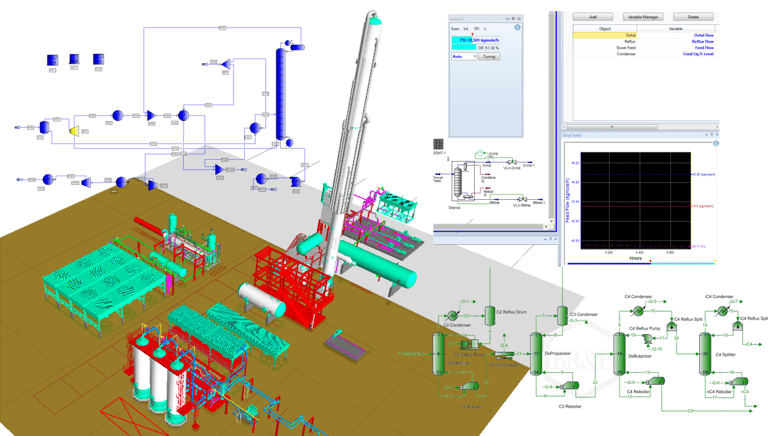Select the C4 Reflux Pump icon
768x436 pixels.
(648, 338)
